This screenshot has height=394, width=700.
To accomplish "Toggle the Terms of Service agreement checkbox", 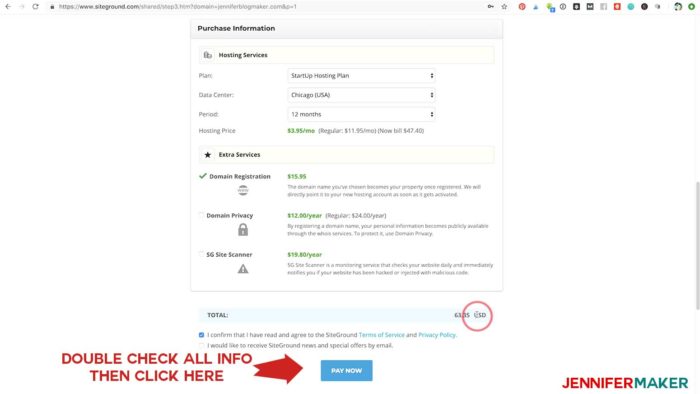I will [x=201, y=335].
